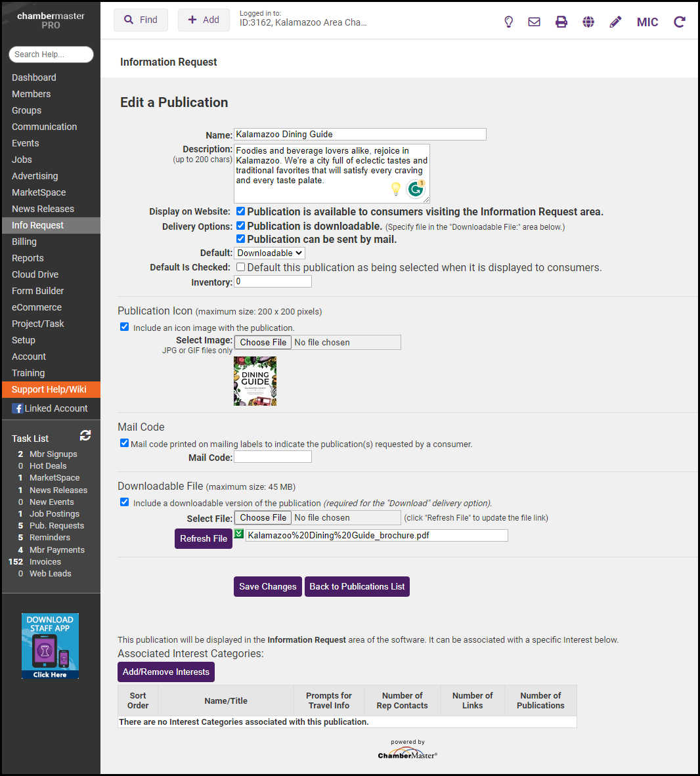Viewport: 700px width, 776px height.
Task: Click the green check icon beside file name
Action: pos(239,534)
